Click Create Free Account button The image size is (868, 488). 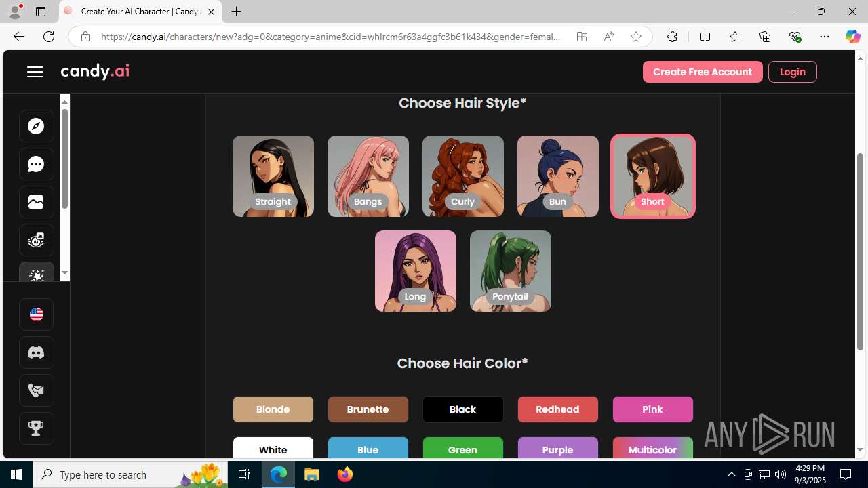pyautogui.click(x=703, y=72)
